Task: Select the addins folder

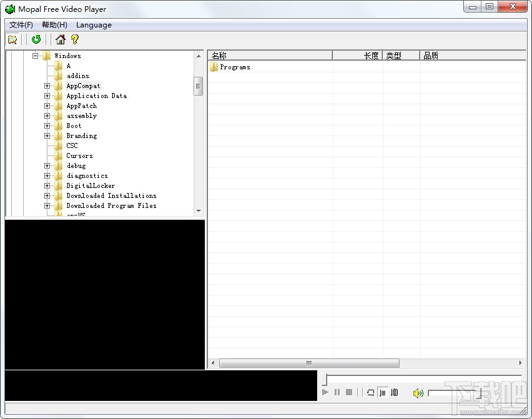Action: pos(77,76)
